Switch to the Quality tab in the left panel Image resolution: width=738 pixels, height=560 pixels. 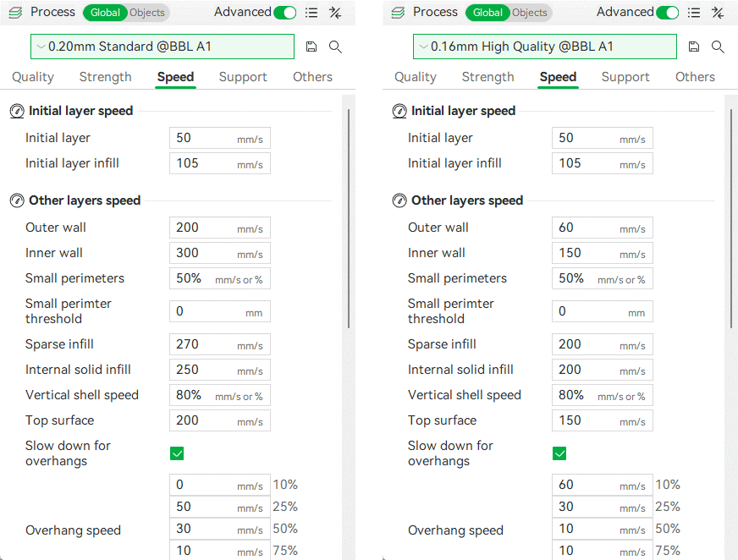click(x=33, y=77)
